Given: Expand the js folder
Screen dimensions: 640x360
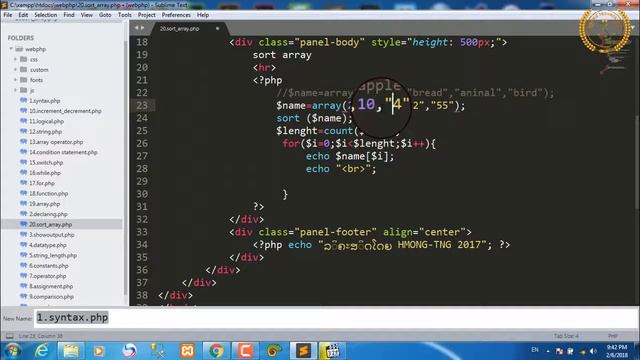Looking at the screenshot, I should (16, 90).
